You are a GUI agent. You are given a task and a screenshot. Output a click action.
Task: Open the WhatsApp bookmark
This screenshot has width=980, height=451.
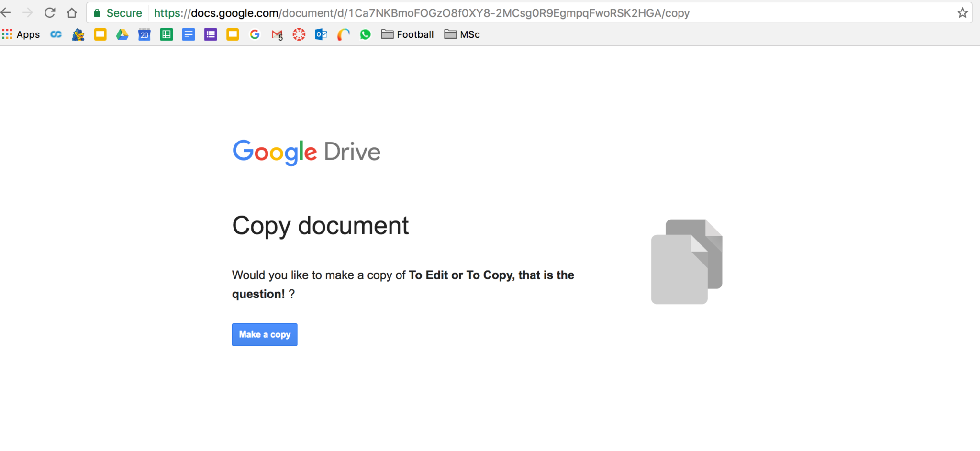tap(365, 34)
